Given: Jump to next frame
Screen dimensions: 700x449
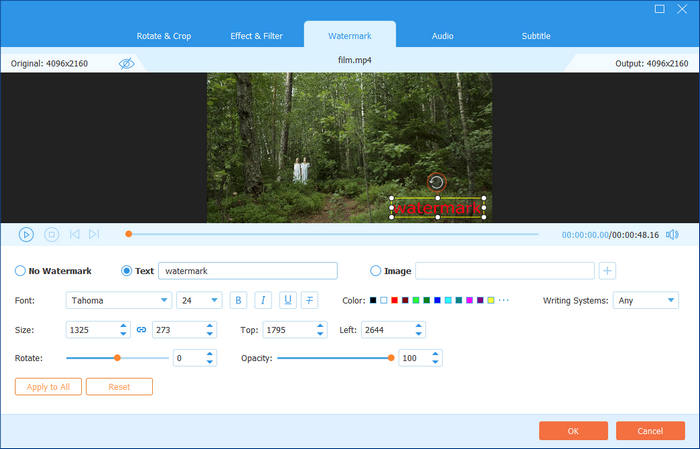Looking at the screenshot, I should [94, 234].
